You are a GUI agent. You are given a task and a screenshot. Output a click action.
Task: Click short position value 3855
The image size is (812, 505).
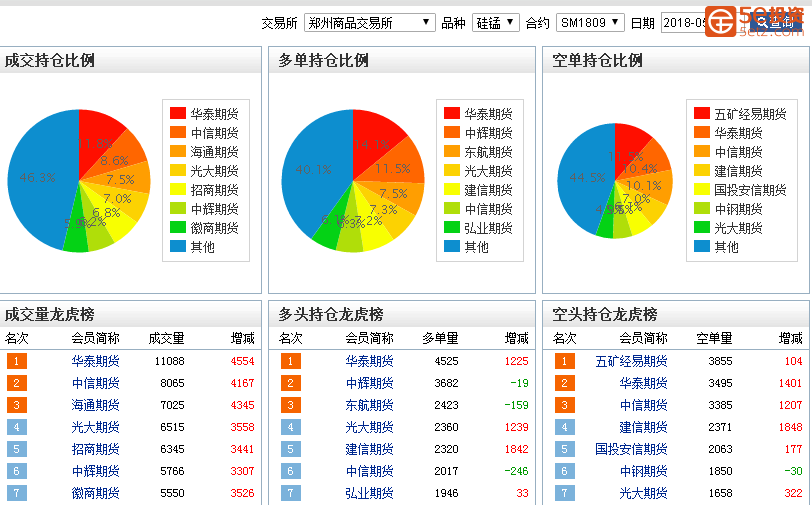(x=720, y=361)
